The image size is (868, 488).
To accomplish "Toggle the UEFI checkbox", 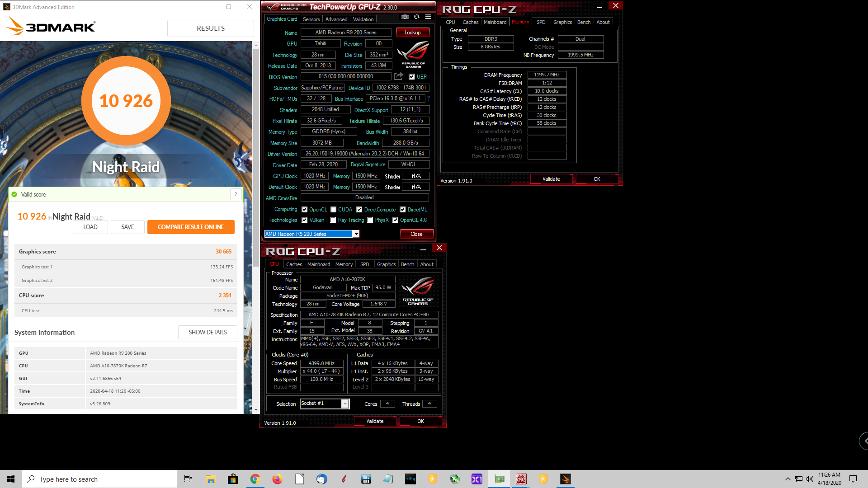I will (411, 77).
